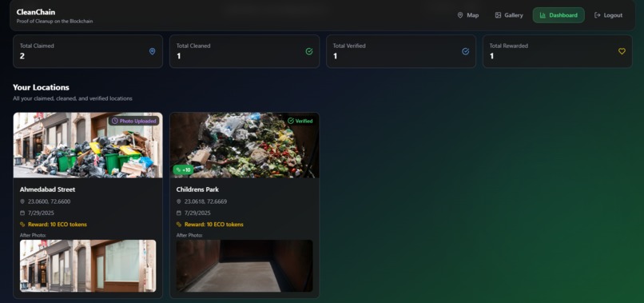Open the Ahmedabad Street before photo
The height and width of the screenshot is (303, 644).
[x=88, y=146]
